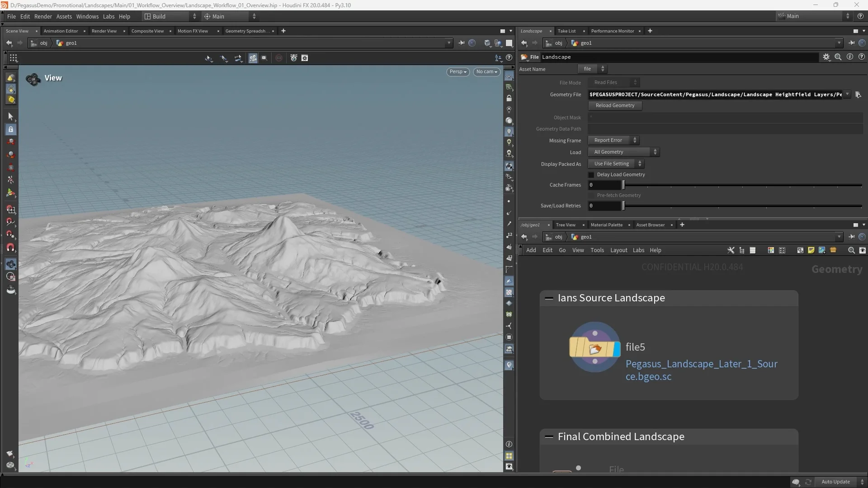868x488 pixels.
Task: Click the wrench customize icon in network editor
Action: point(731,250)
